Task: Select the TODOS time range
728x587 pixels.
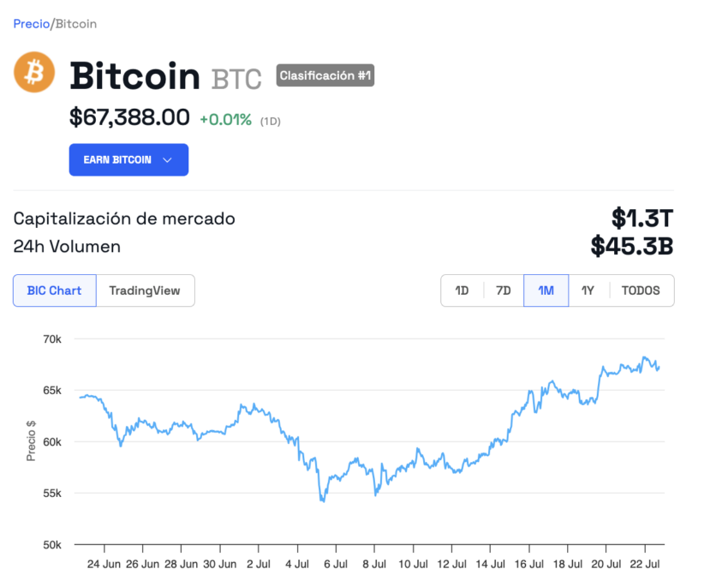Action: 641,291
